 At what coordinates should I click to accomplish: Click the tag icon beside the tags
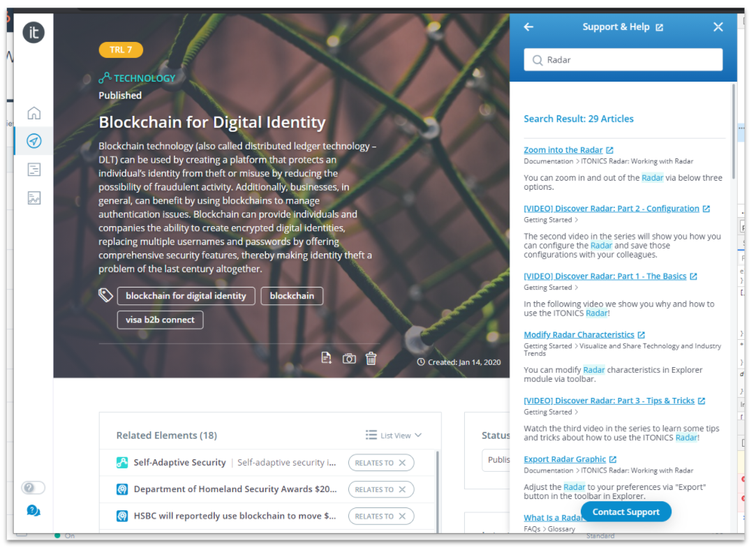[105, 295]
